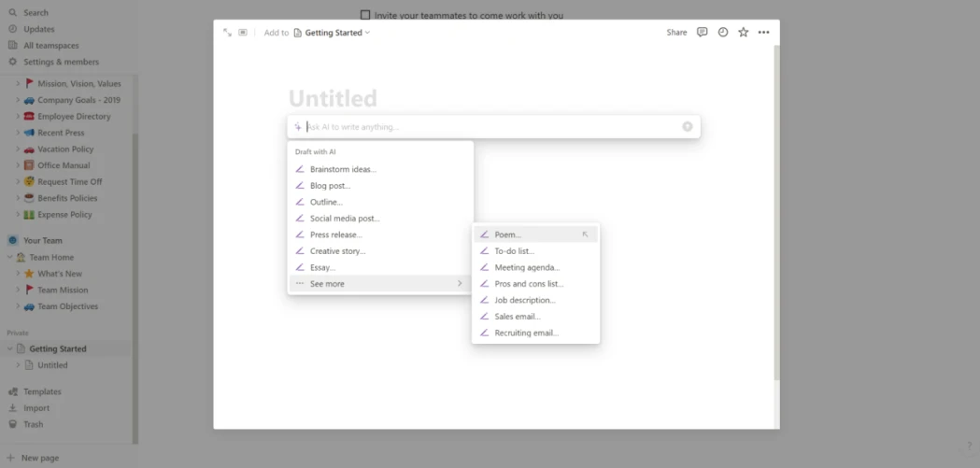Choose Social media post option
The height and width of the screenshot is (468, 980).
tap(380, 218)
